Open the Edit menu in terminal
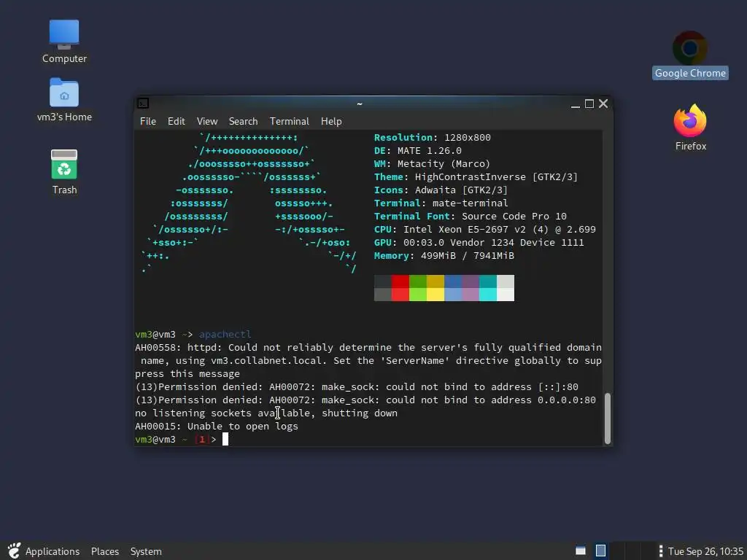This screenshot has height=560, width=747. (176, 122)
